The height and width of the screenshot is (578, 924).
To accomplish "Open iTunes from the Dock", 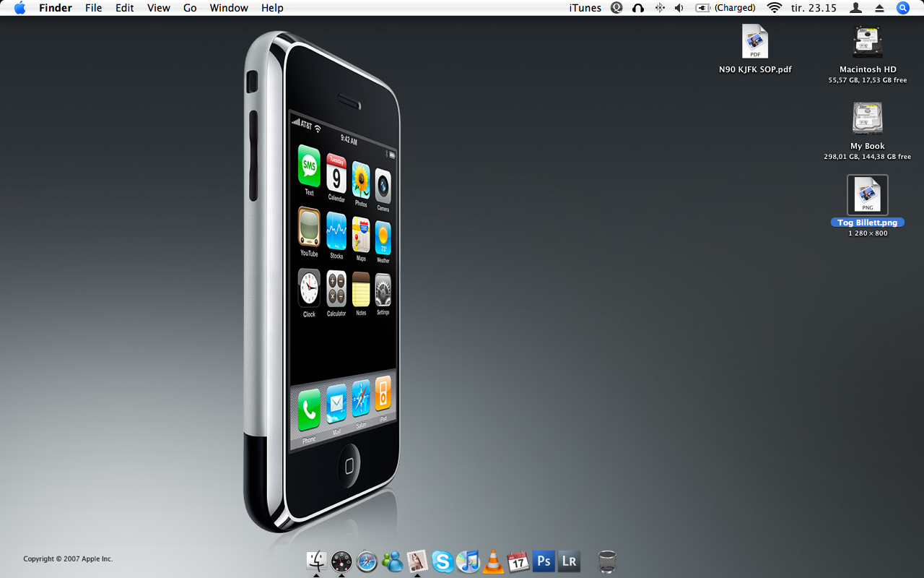I will pyautogui.click(x=468, y=561).
